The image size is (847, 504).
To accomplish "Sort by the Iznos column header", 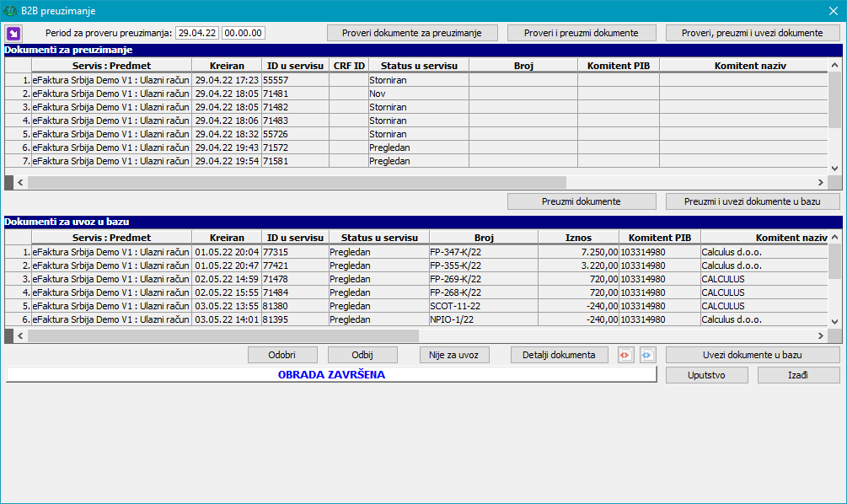I will (577, 238).
